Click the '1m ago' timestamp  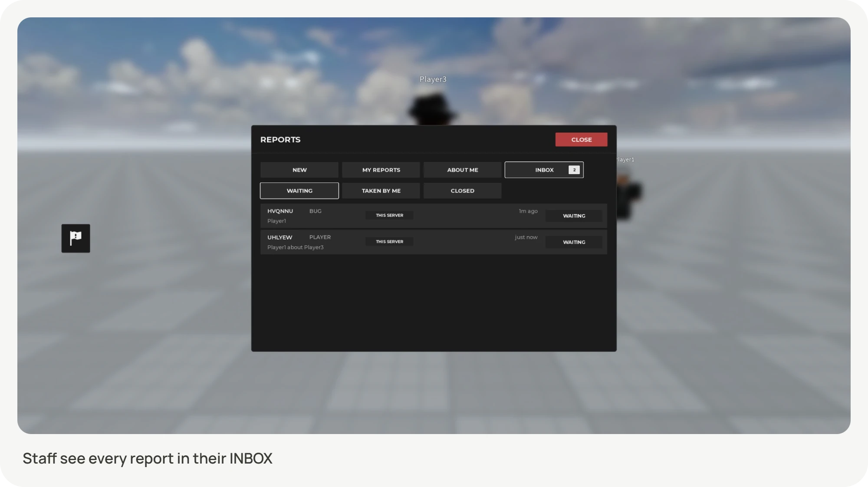coord(528,211)
